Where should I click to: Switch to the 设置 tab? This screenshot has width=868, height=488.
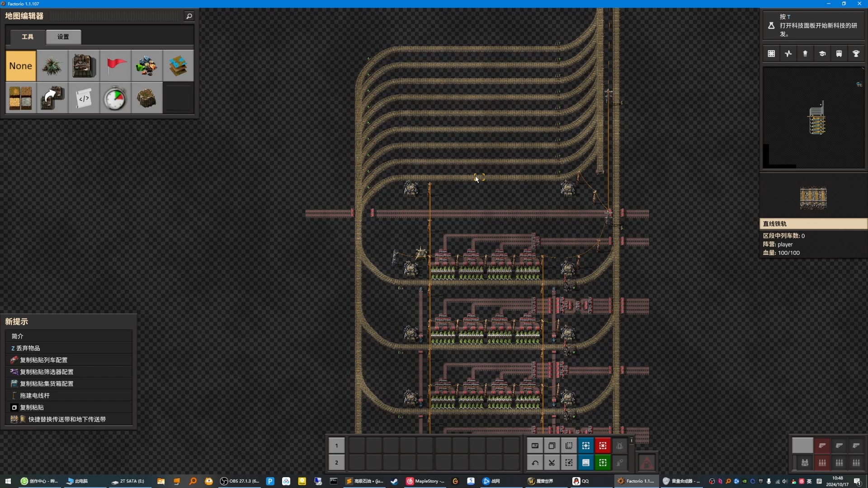(x=63, y=37)
